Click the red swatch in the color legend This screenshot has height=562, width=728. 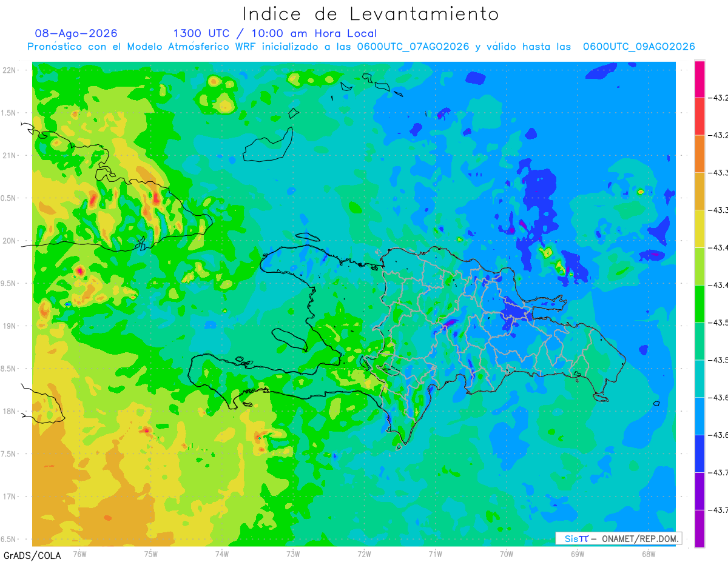(699, 116)
